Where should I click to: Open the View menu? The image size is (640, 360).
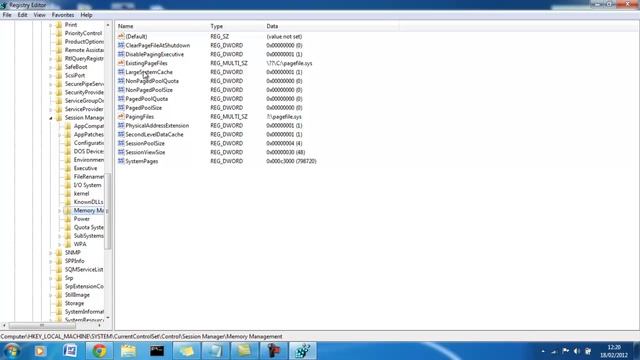coord(39,15)
